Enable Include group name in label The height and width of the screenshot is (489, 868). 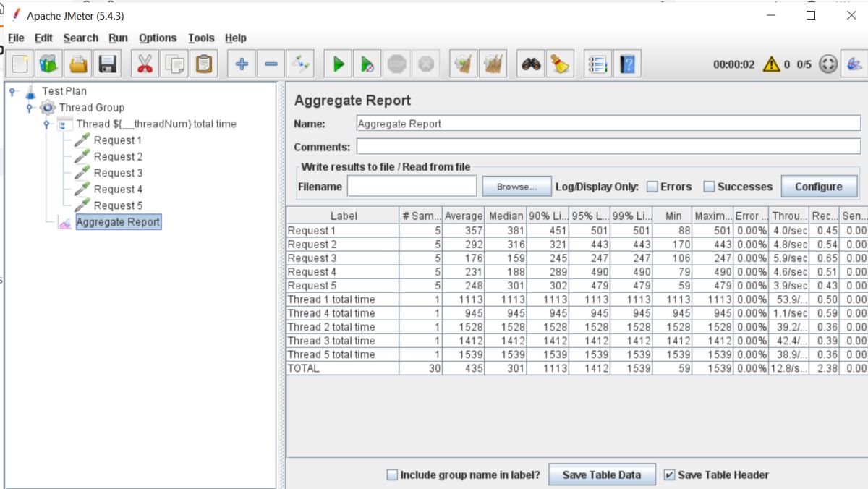pos(392,475)
